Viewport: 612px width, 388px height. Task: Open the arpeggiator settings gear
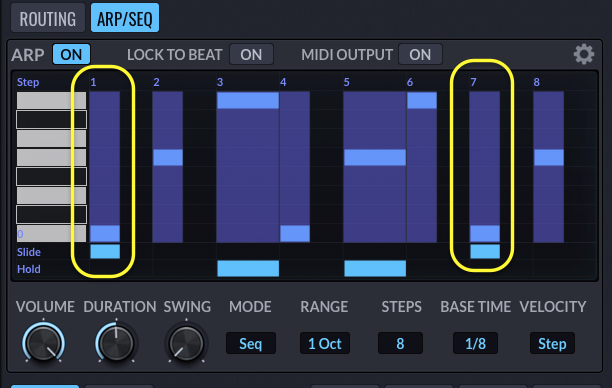[x=584, y=54]
